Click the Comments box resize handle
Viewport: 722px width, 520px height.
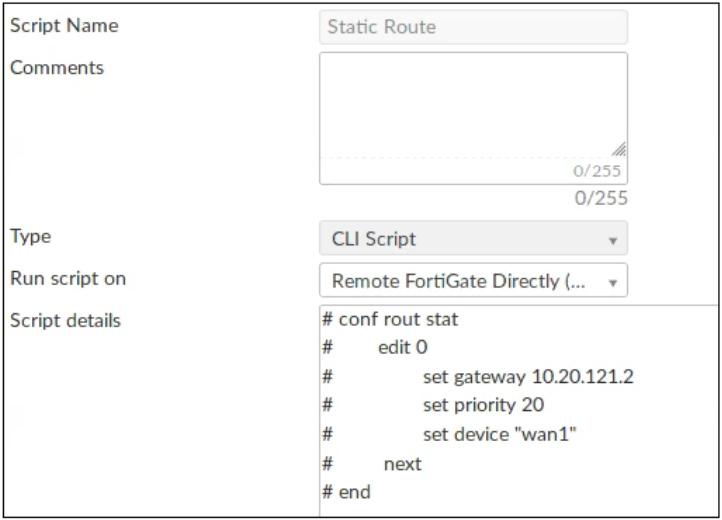[x=619, y=148]
